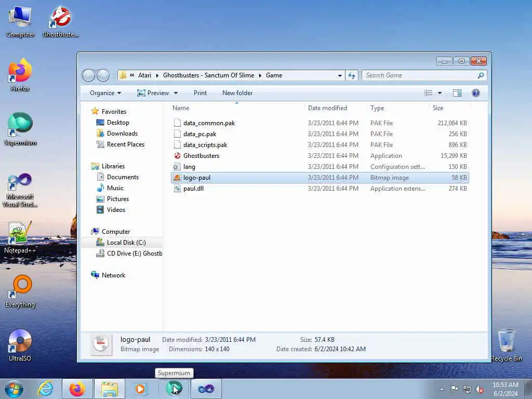
Task: Open Internet Explorer from the taskbar
Action: tap(46, 389)
